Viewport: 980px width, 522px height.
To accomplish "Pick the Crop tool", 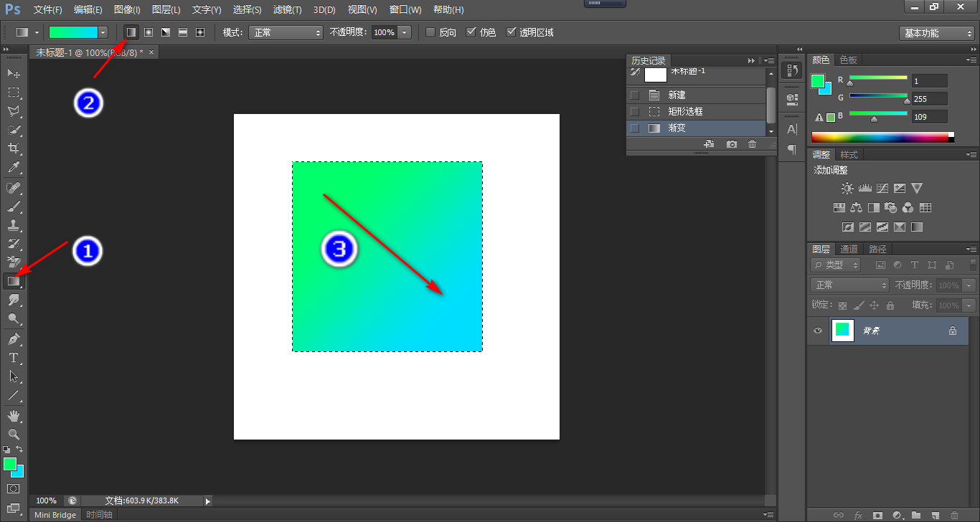I will click(14, 148).
